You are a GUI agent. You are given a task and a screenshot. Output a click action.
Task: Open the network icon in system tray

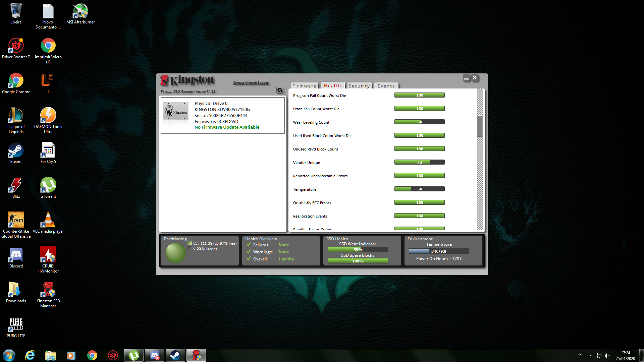(x=599, y=356)
